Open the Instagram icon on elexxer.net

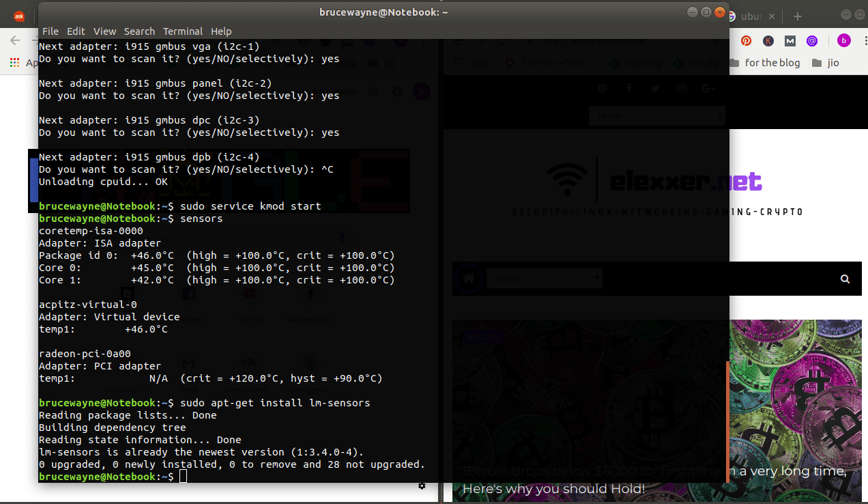682,88
